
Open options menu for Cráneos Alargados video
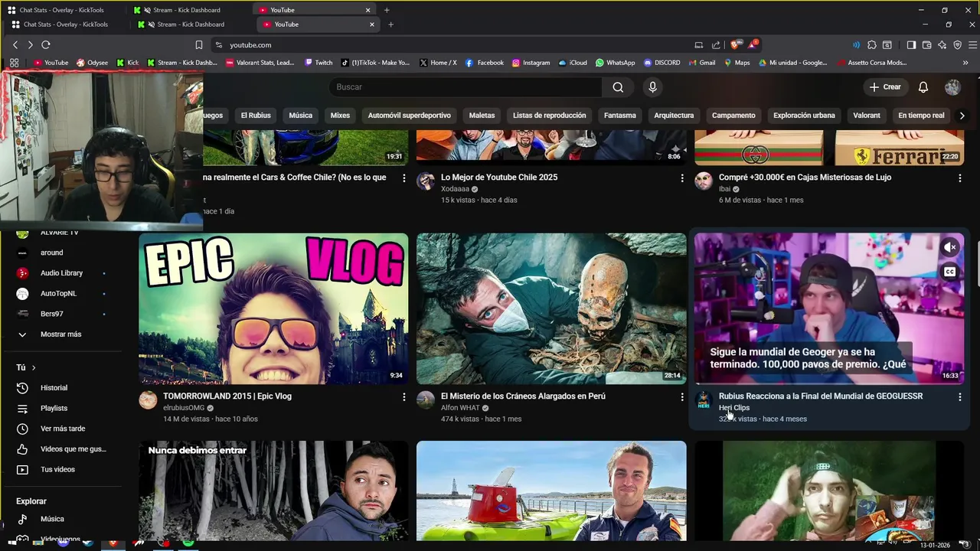pyautogui.click(x=682, y=396)
